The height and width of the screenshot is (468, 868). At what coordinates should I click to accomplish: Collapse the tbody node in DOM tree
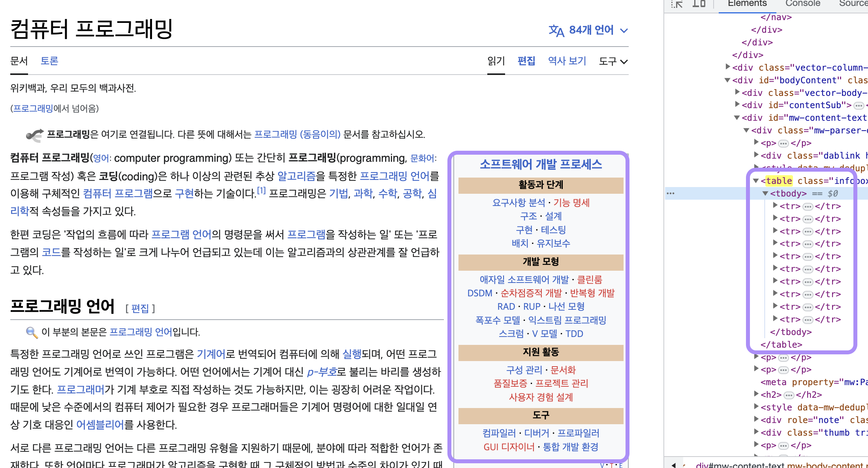click(765, 193)
